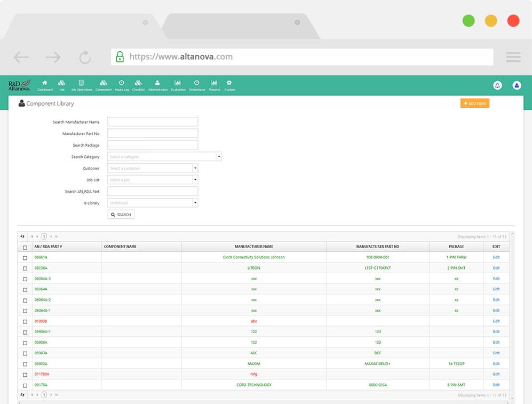Select the checkbox for part 011780A
Viewport: 532px width, 404px height.
(25, 375)
